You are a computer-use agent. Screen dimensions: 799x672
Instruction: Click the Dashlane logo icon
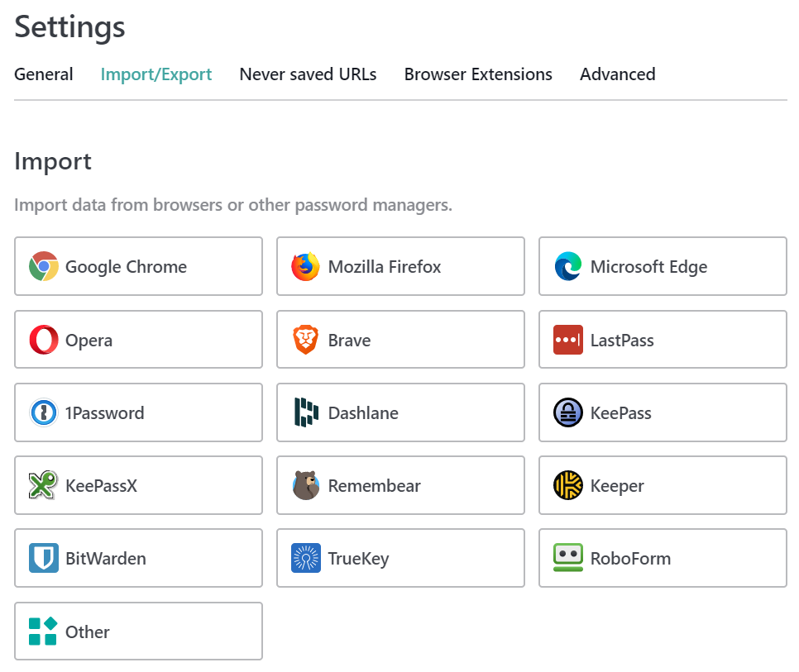coord(306,412)
